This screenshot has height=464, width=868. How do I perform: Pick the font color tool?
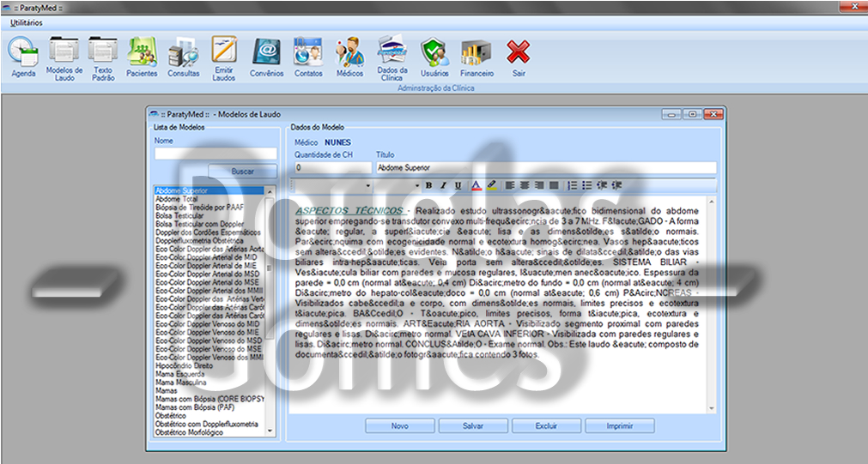pyautogui.click(x=476, y=185)
